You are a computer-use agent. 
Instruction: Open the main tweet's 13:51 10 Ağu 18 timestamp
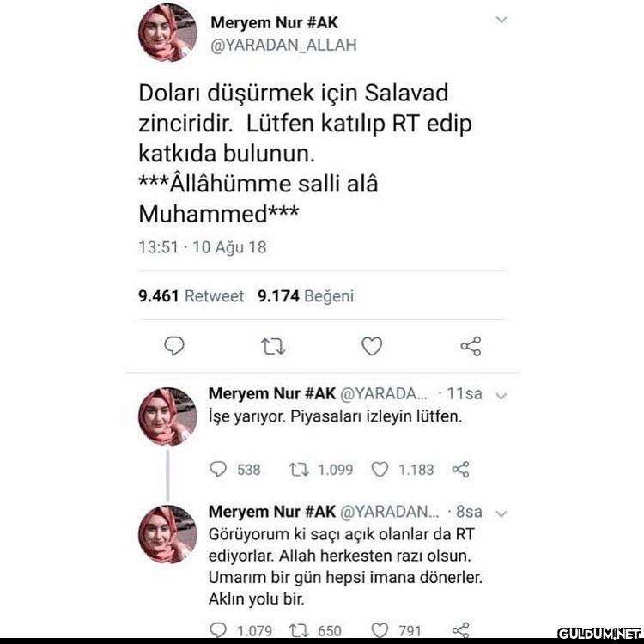point(203,247)
